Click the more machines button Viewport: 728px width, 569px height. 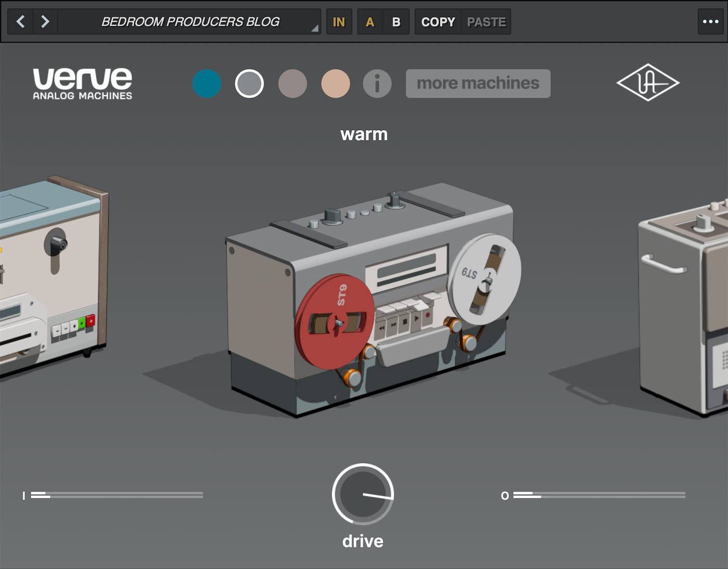pyautogui.click(x=478, y=84)
